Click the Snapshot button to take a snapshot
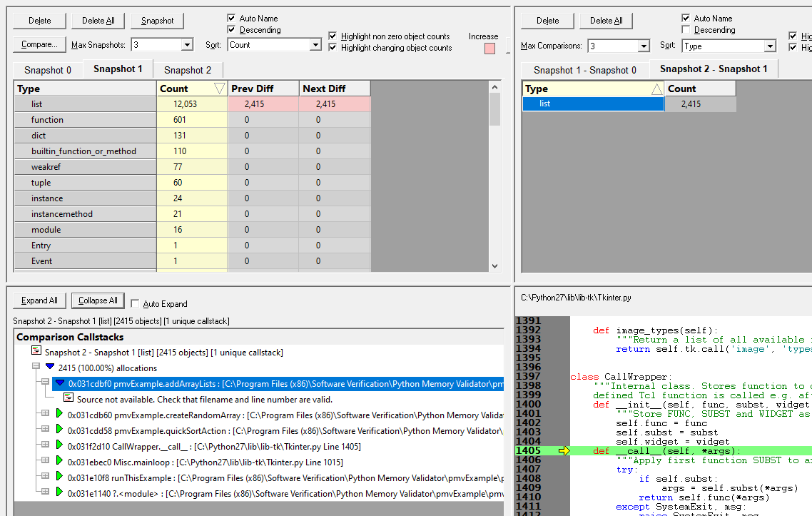812x516 pixels. pos(156,21)
